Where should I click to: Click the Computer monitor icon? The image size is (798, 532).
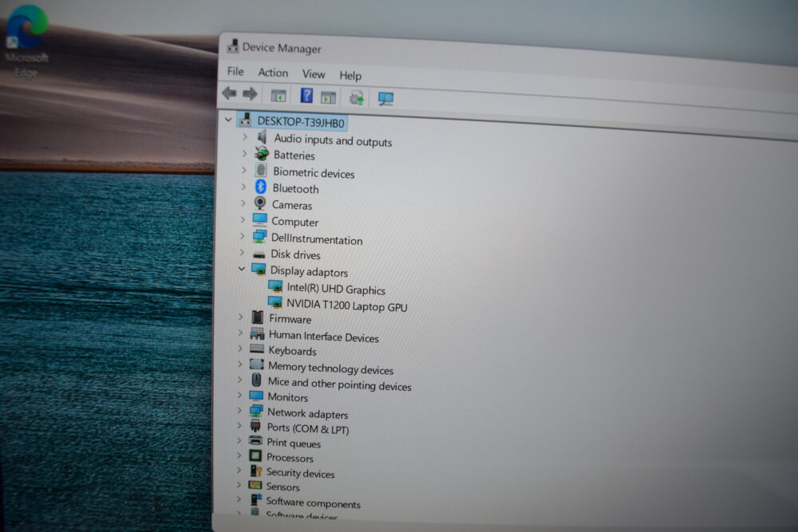click(x=259, y=219)
